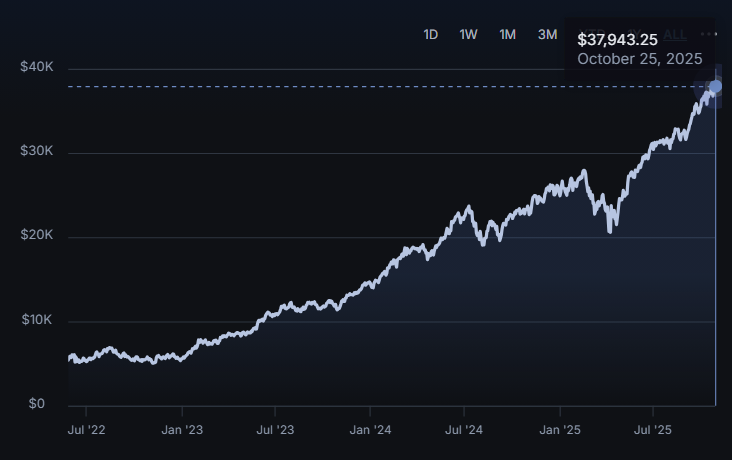Click the Jul '24 date label
The width and height of the screenshot is (732, 460).
pos(464,430)
